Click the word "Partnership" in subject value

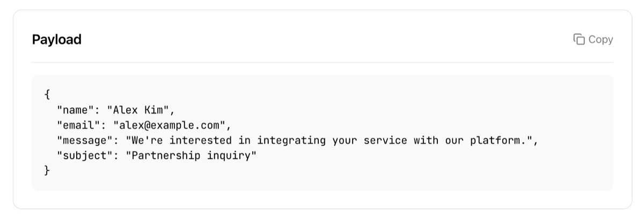point(165,156)
